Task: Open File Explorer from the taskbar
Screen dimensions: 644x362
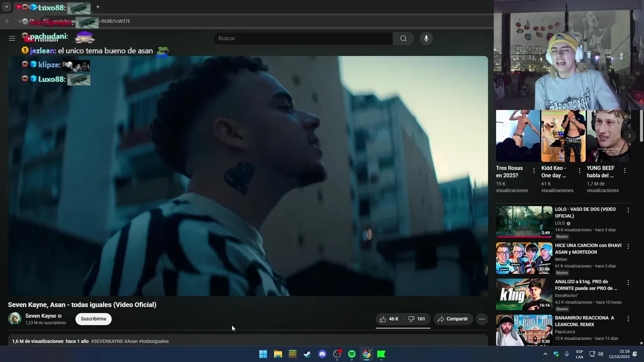Action: [278, 354]
